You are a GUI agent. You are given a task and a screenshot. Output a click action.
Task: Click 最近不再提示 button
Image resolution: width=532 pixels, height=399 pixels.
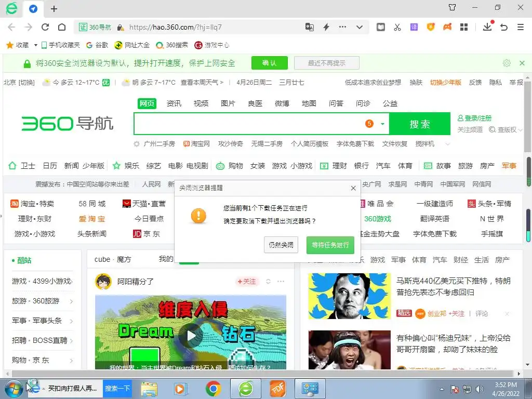click(326, 63)
